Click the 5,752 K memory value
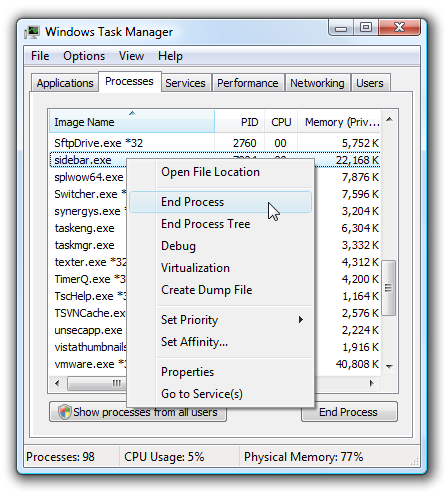This screenshot has height=492, width=446. (x=360, y=143)
